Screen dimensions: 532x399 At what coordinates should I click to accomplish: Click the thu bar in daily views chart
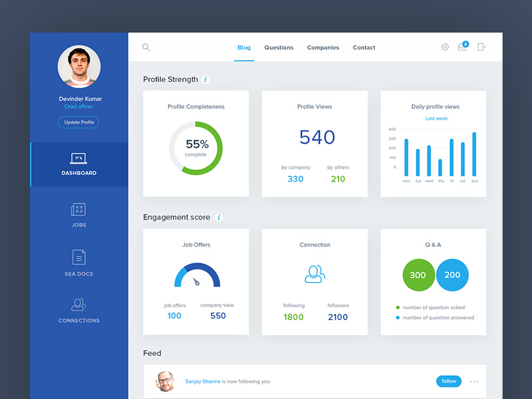[440, 168]
